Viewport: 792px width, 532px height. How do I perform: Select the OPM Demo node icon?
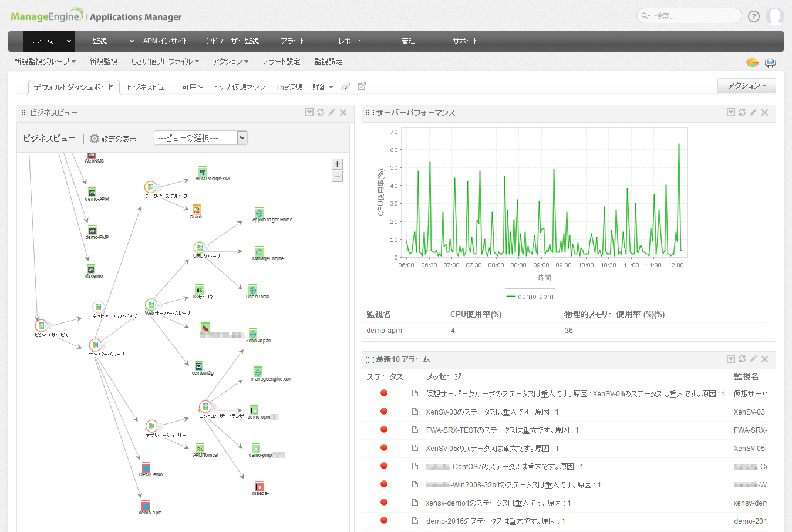146,467
